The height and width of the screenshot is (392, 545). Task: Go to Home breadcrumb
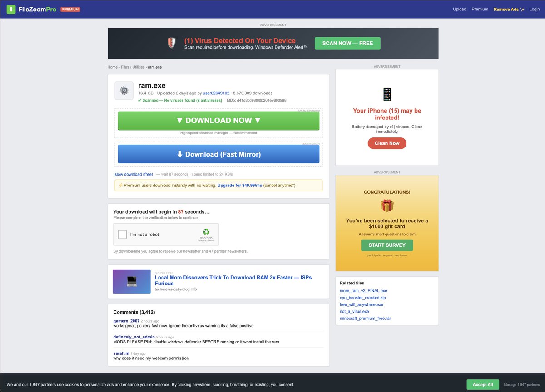tap(112, 67)
